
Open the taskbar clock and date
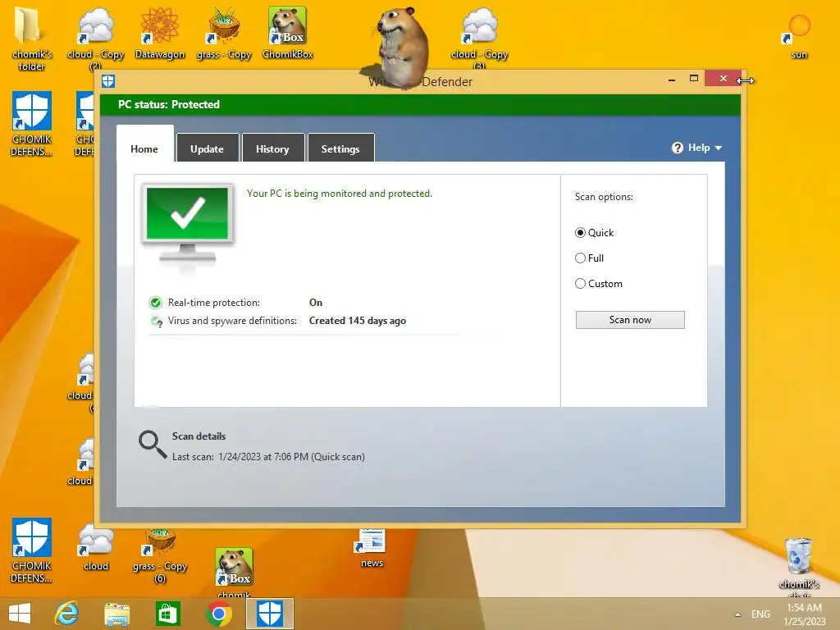[x=804, y=614]
